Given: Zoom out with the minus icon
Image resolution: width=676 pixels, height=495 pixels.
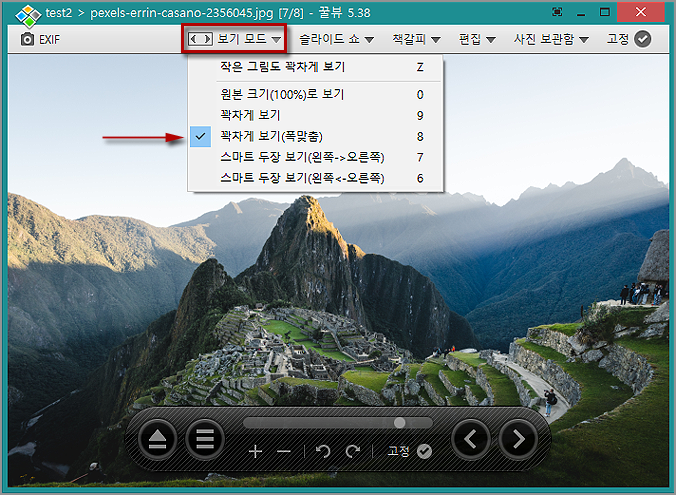Looking at the screenshot, I should point(284,451).
